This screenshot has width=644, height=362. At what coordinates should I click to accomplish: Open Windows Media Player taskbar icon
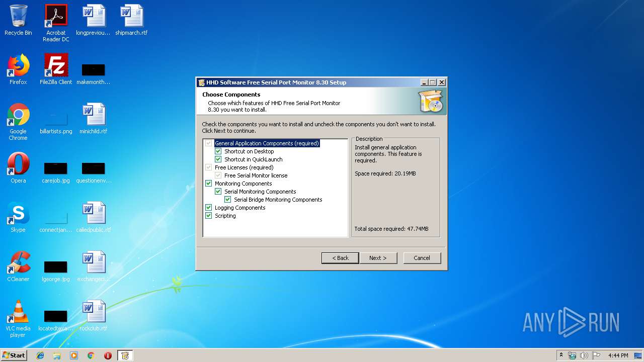[x=74, y=355]
